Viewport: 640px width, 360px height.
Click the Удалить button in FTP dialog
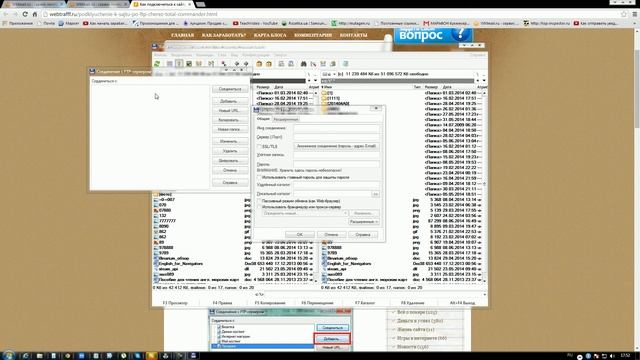230,151
